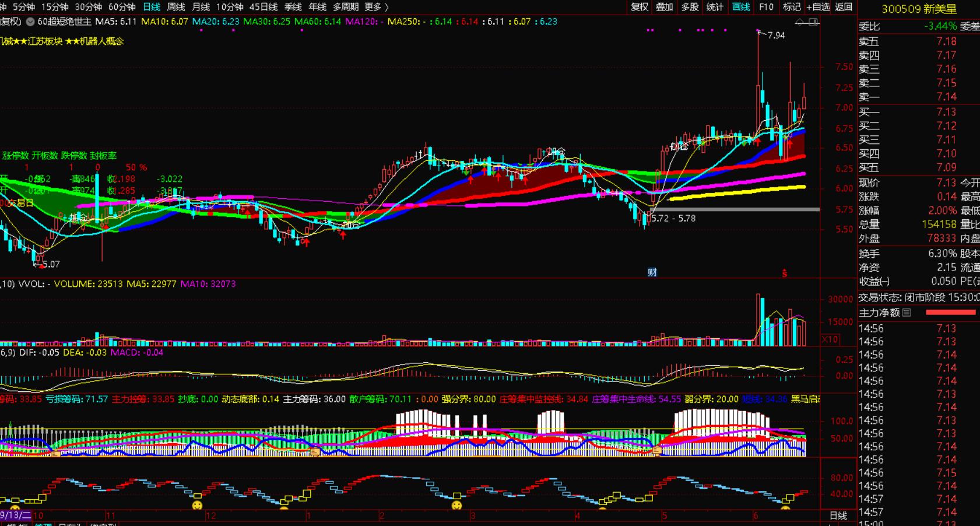Screen dimensions: 980x526
Task: Click the MA20: 6.23 indicator label
Action: click(215, 22)
